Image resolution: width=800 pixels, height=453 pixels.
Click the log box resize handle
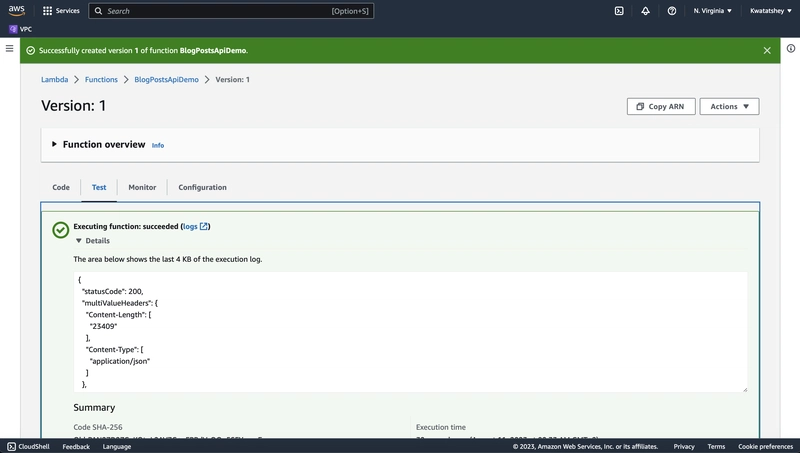(744, 389)
